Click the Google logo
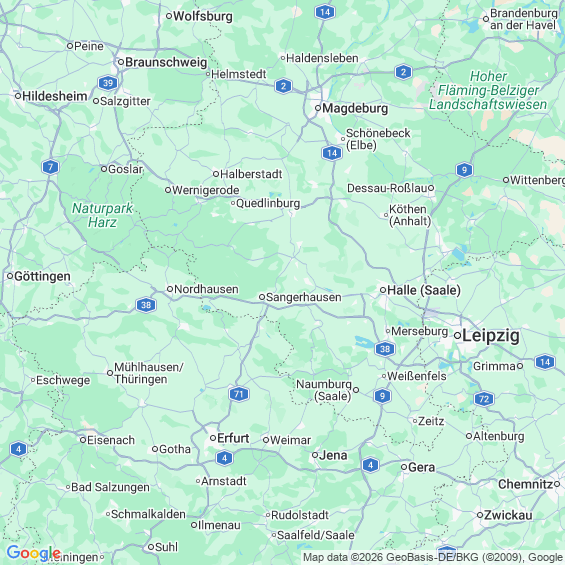Image resolution: width=565 pixels, height=565 pixels. point(34,553)
